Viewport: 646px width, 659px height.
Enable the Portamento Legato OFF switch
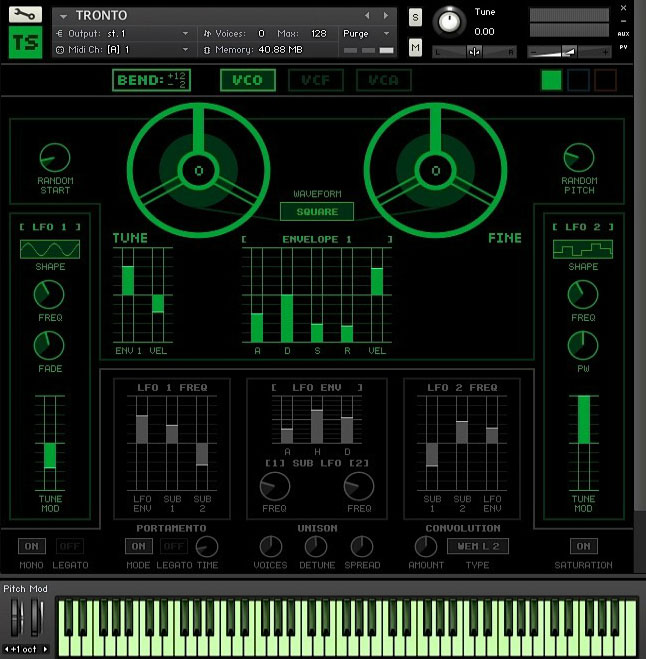(173, 546)
